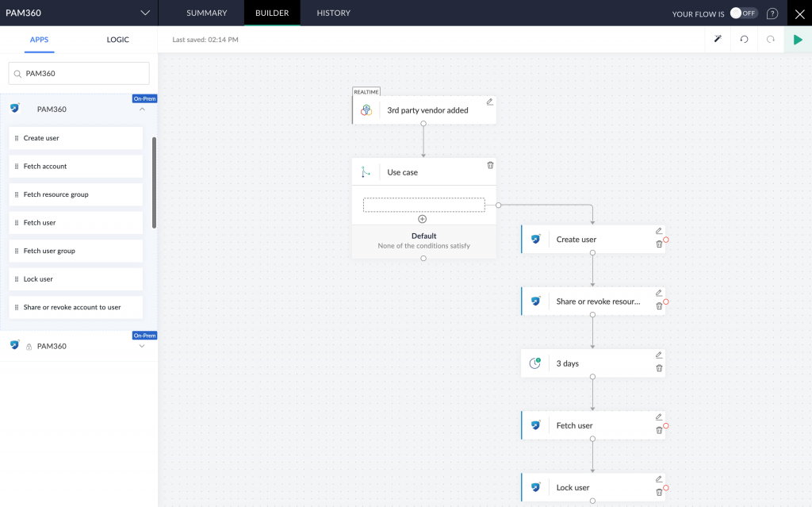Switch to the APPS panel tab
This screenshot has width=812, height=507.
click(x=39, y=40)
